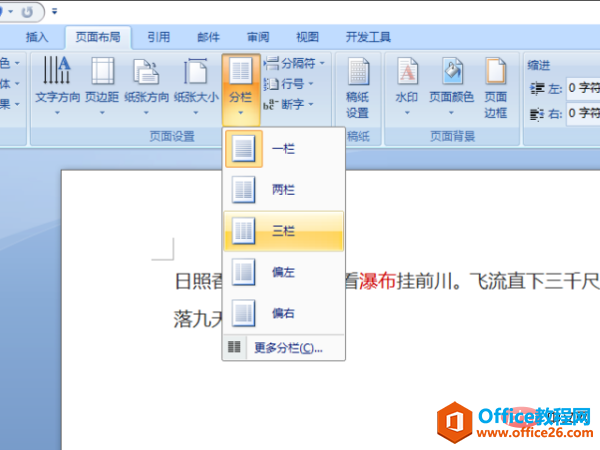
Task: Open the 行号 line numbers menu
Action: [x=289, y=83]
